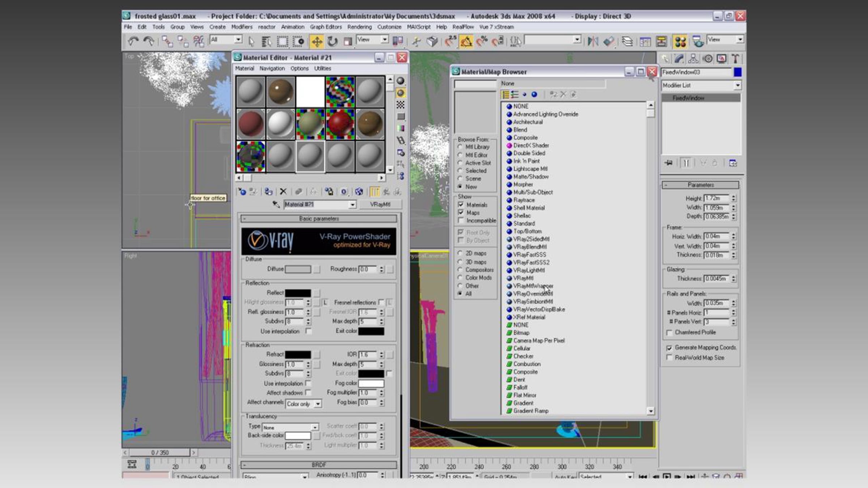Enable the Incompatible checkbox
Image resolution: width=868 pixels, height=488 pixels.
(461, 221)
